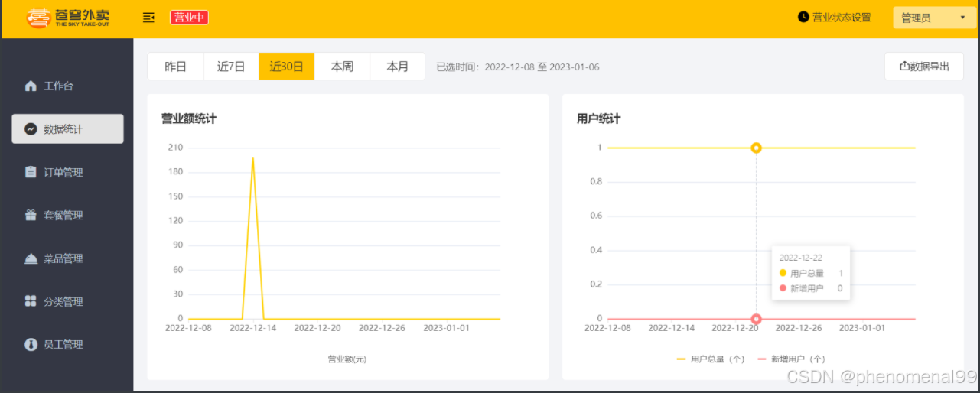Click the 210 value on revenue axis

tap(175, 148)
